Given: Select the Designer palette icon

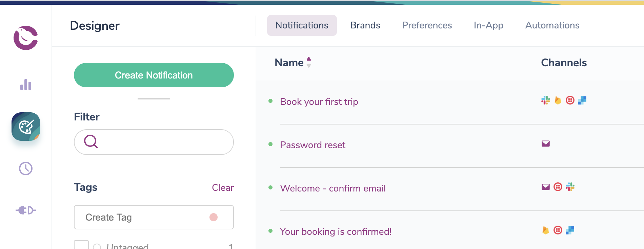Looking at the screenshot, I should coord(26,127).
